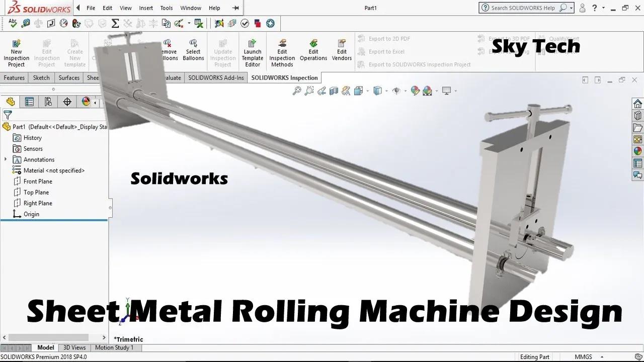644x362 pixels.
Task: Click the Zoom to Area icon
Action: coord(309,90)
